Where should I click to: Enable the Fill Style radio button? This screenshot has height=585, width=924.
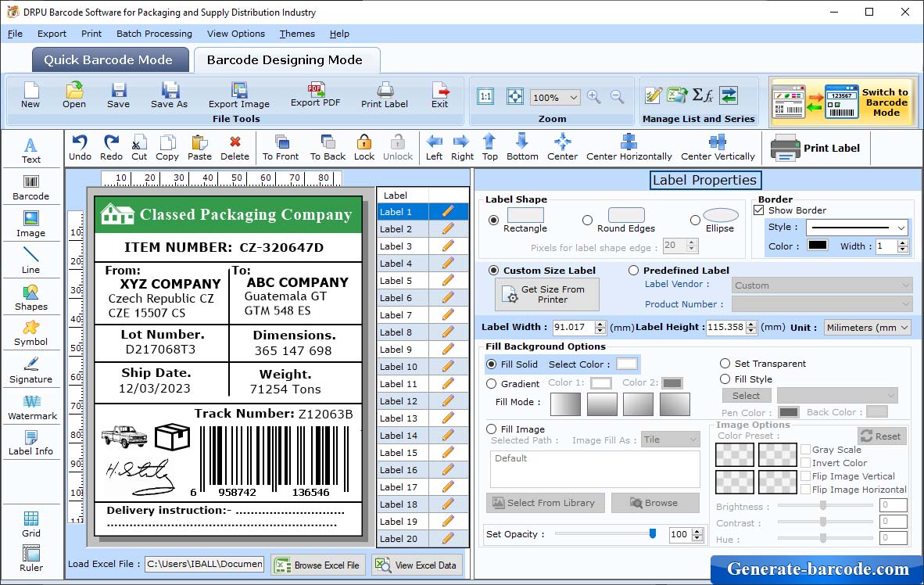[725, 379]
